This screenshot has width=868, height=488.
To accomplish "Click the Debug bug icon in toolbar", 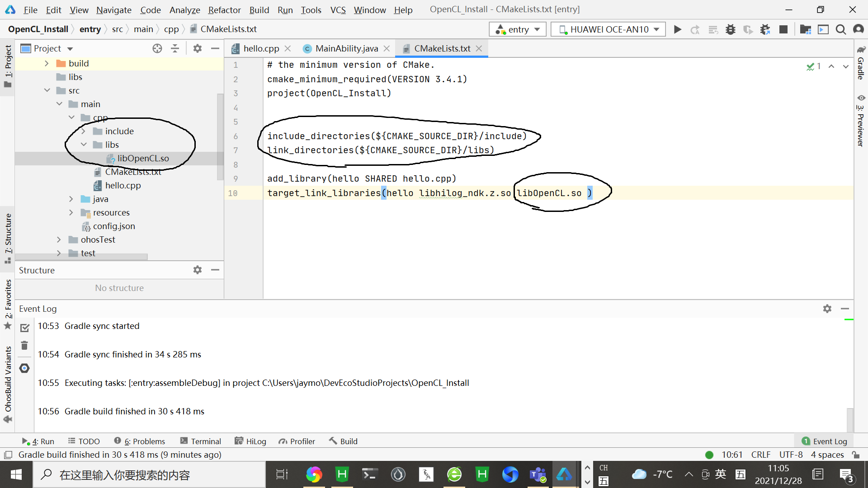I will click(x=730, y=29).
